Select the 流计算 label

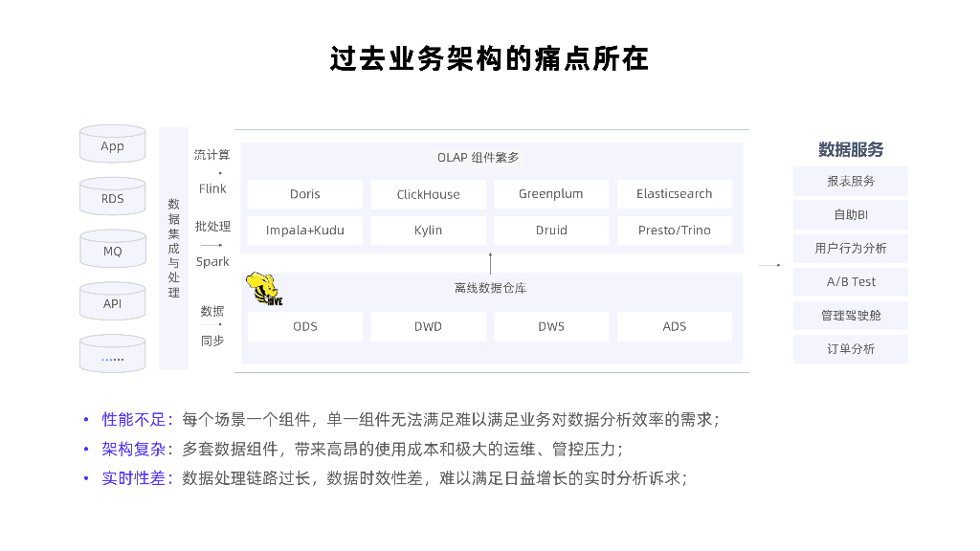point(212,155)
